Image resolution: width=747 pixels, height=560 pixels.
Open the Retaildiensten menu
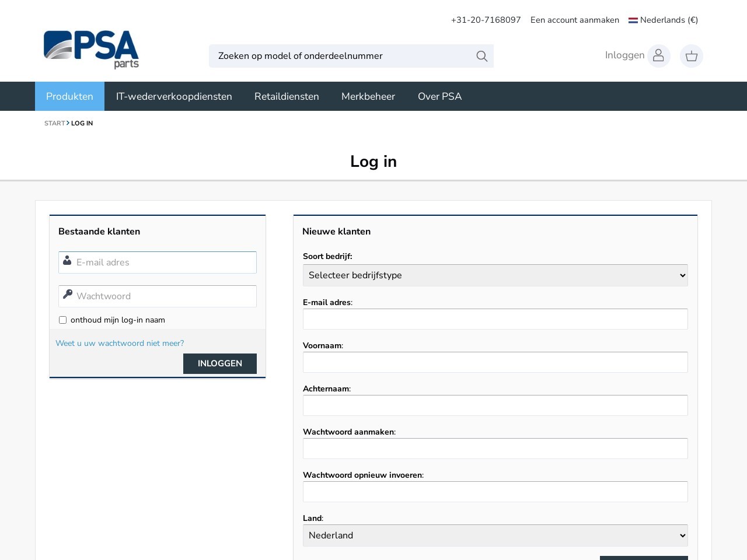pos(287,96)
